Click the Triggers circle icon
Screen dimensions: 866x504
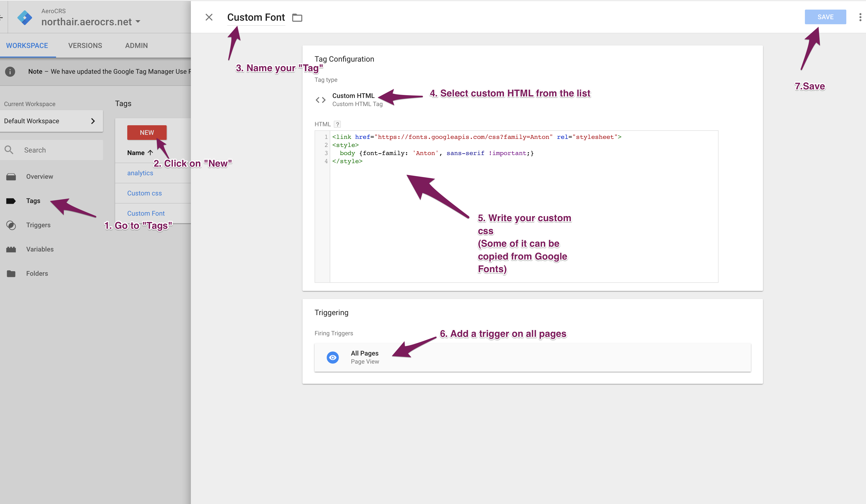click(11, 225)
